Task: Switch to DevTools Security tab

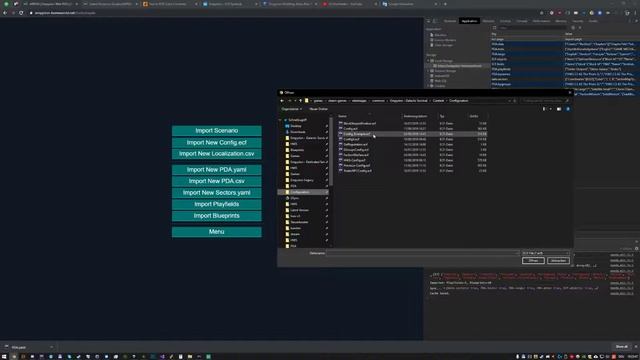Action: pos(578,21)
